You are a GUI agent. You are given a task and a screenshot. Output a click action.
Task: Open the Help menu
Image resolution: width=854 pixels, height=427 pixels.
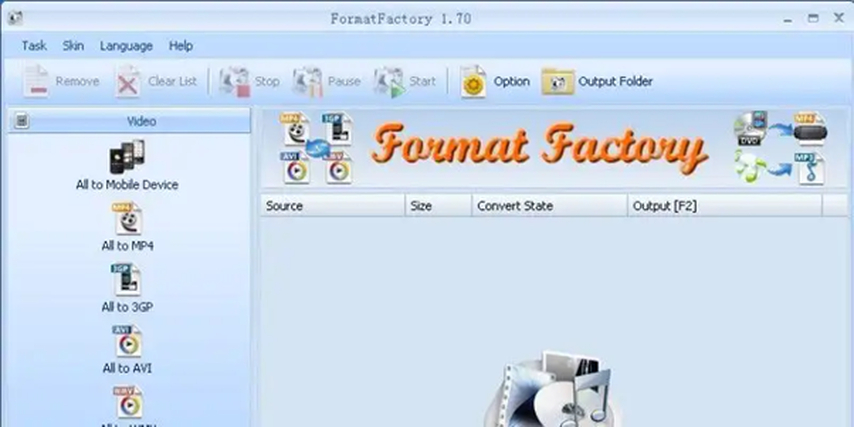(x=181, y=46)
